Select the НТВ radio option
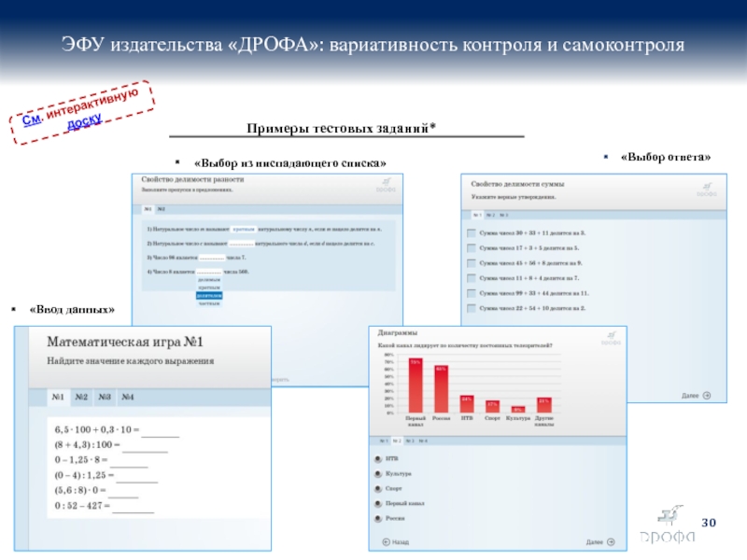Image resolution: width=747 pixels, height=560 pixels. click(378, 459)
